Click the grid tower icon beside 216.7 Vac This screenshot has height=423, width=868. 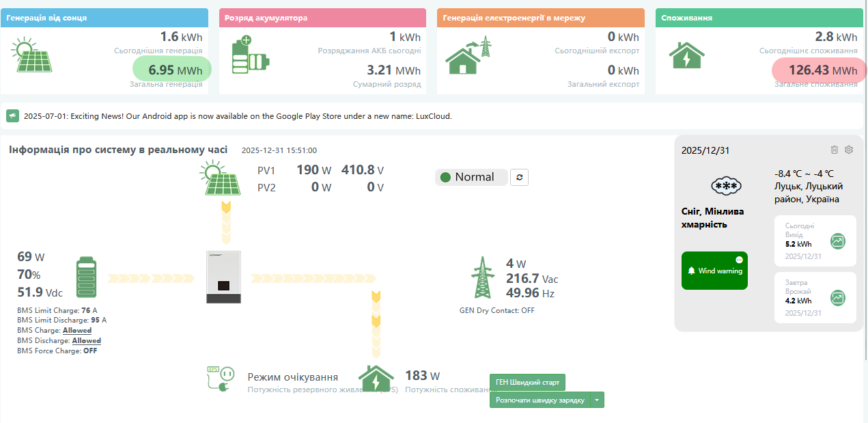coord(482,277)
